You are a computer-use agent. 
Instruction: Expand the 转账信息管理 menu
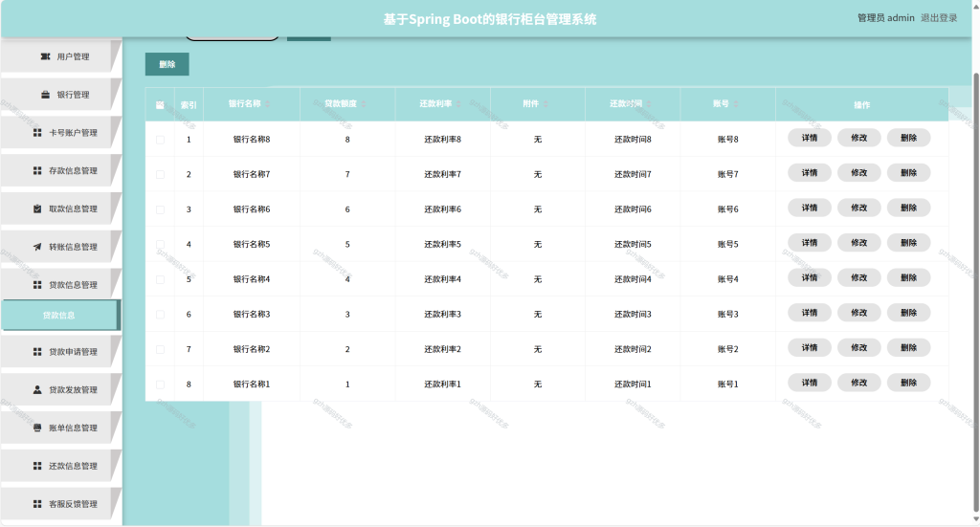[x=60, y=248]
